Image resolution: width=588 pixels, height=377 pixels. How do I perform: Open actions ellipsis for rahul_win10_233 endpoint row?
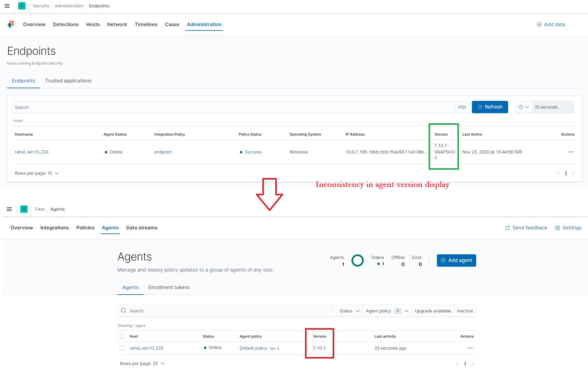click(x=571, y=152)
